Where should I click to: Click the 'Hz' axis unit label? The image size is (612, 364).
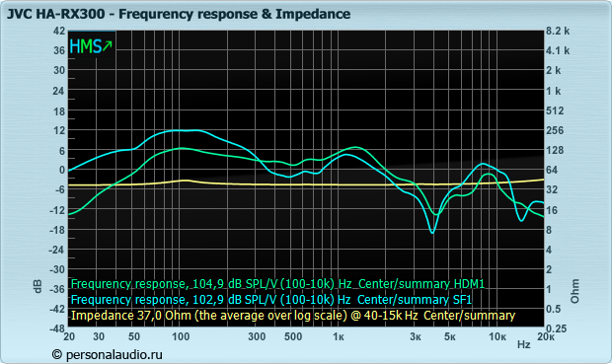pyautogui.click(x=524, y=344)
